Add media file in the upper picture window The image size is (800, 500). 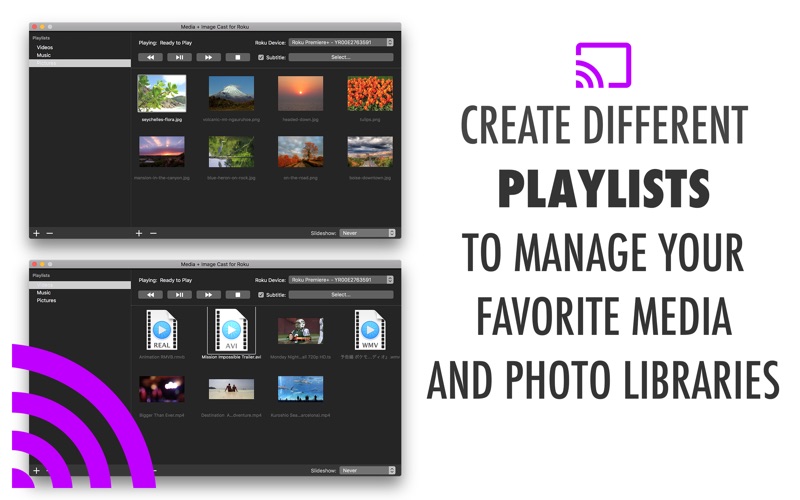(x=139, y=233)
